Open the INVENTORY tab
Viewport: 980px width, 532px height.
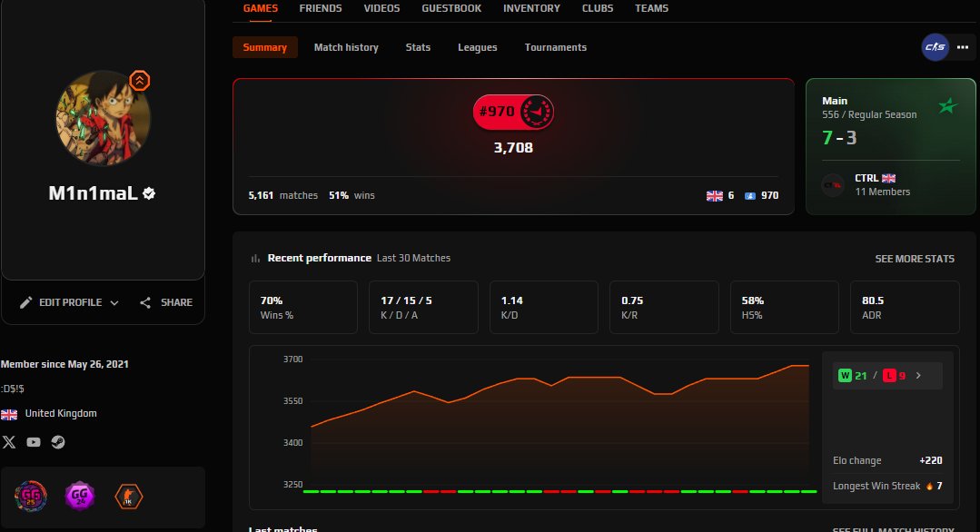click(531, 8)
